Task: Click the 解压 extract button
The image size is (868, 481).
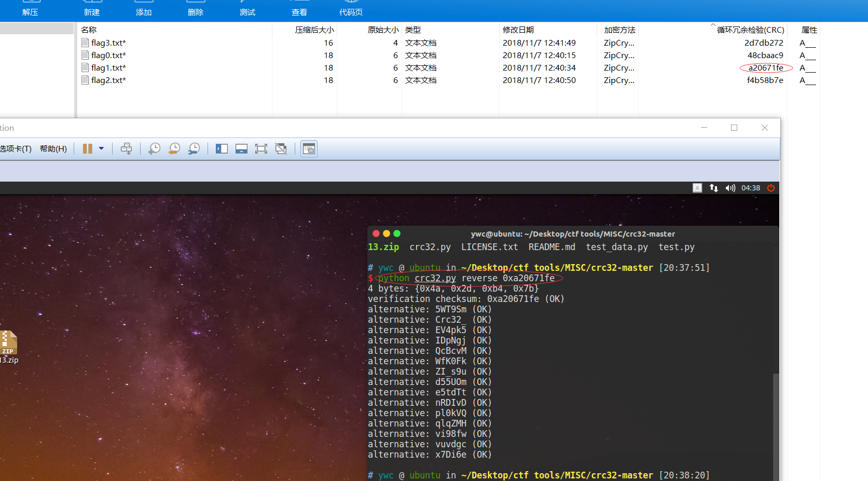Action: pyautogui.click(x=30, y=12)
